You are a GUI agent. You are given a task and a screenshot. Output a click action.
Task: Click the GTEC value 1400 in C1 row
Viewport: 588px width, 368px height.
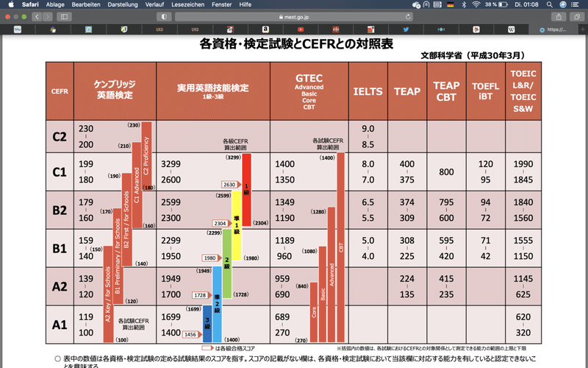(x=284, y=164)
